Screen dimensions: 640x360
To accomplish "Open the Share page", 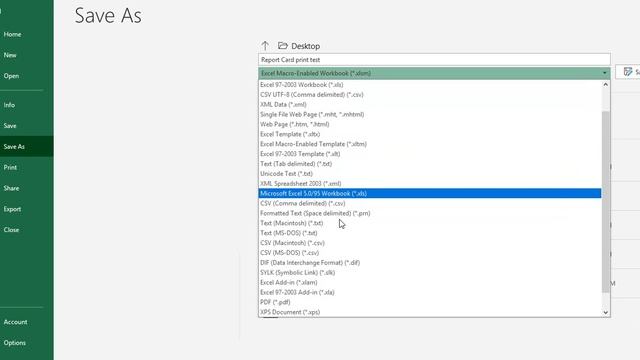I will 27,188.
